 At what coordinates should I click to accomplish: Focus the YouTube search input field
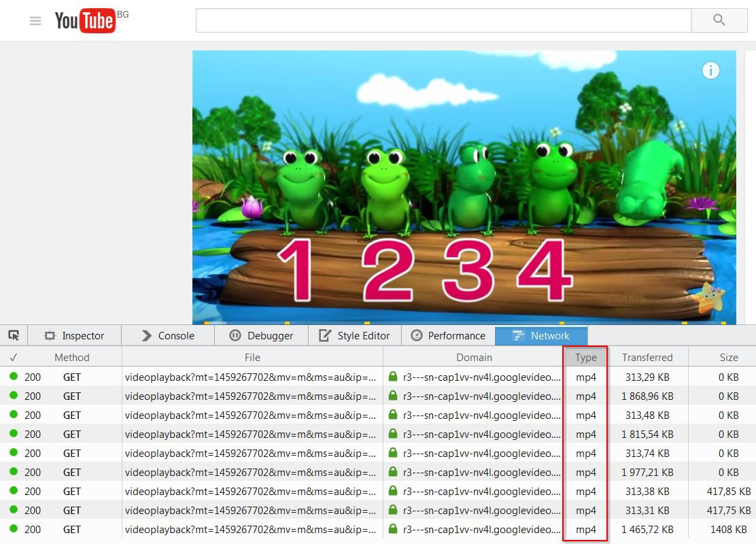[443, 20]
